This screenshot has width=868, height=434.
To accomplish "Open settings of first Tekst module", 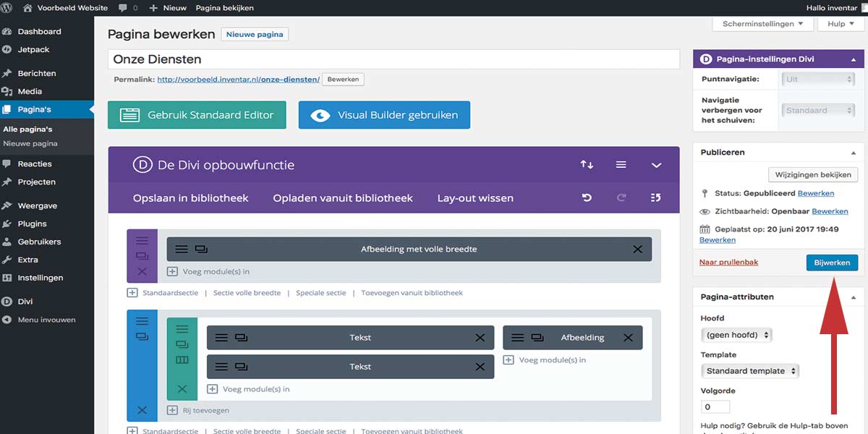I will [x=221, y=338].
